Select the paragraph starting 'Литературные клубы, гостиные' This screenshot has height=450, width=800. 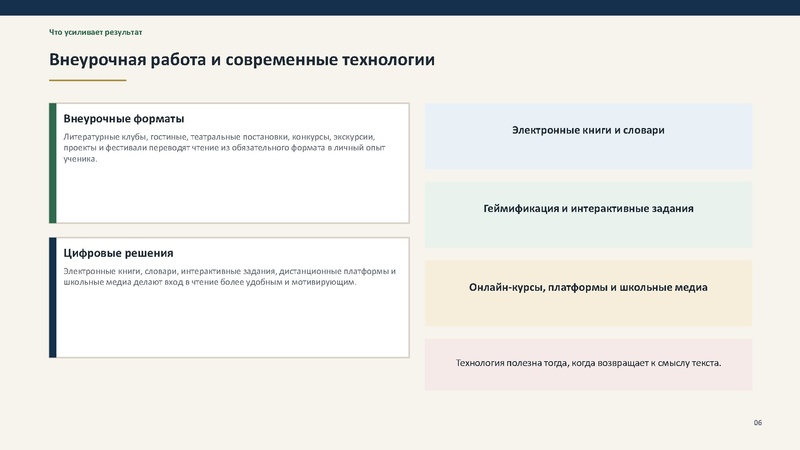coord(224,147)
